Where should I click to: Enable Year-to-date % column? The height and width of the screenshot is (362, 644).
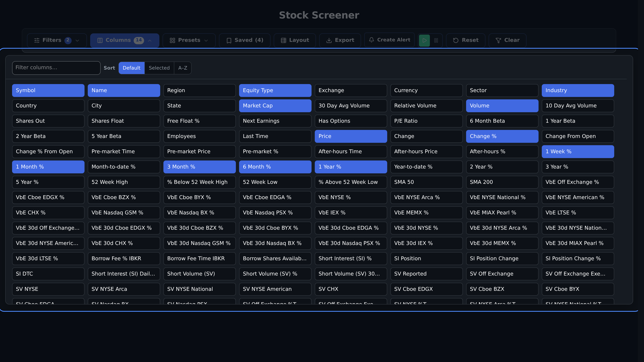pos(426,167)
